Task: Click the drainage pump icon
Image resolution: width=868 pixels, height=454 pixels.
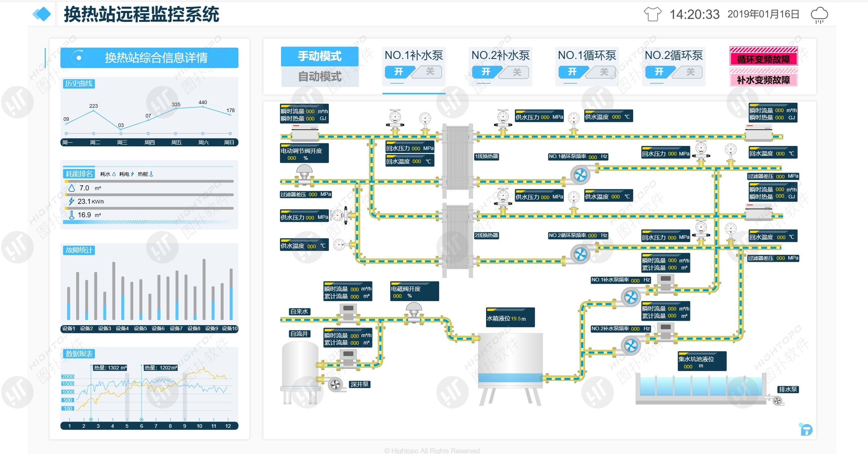Action: click(777, 401)
